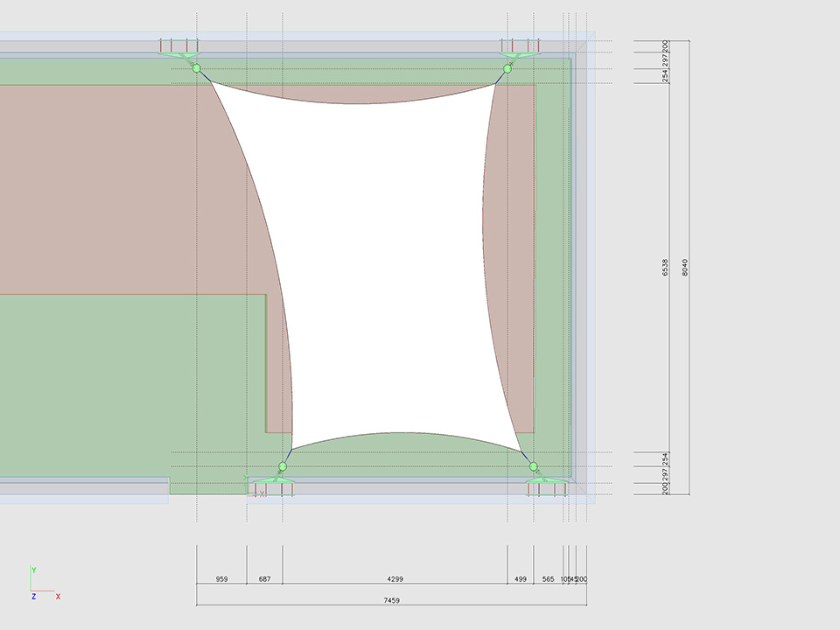Select the 6538 vertical dimension label
Viewport: 840px width, 630px height.
[666, 268]
